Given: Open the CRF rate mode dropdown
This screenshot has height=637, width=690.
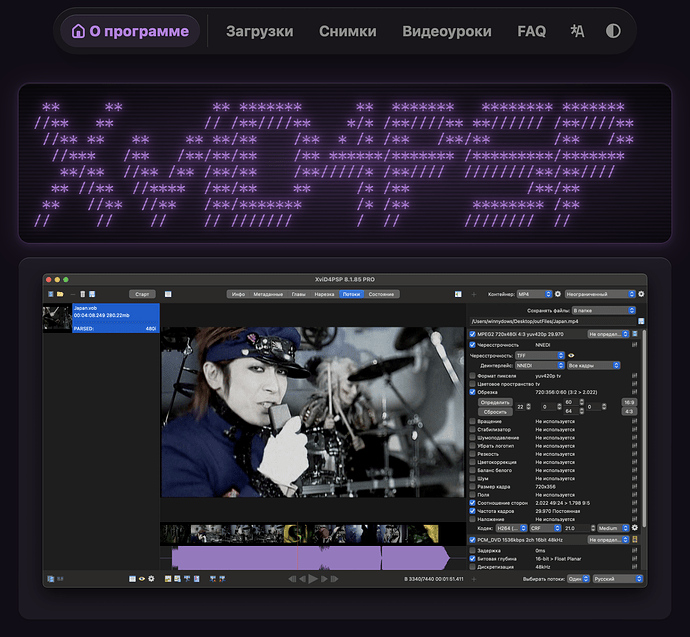Looking at the screenshot, I should 545,528.
